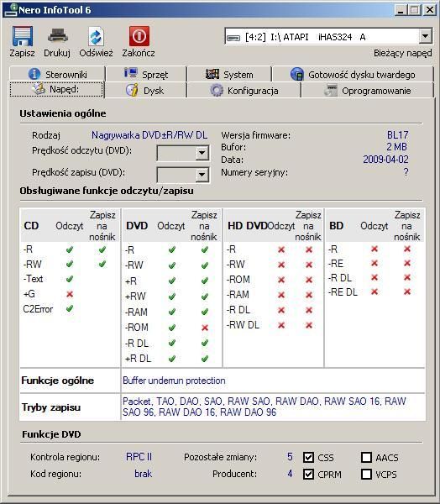Open Gotowość dysku twardego tab
This screenshot has width=440, height=504.
point(353,74)
